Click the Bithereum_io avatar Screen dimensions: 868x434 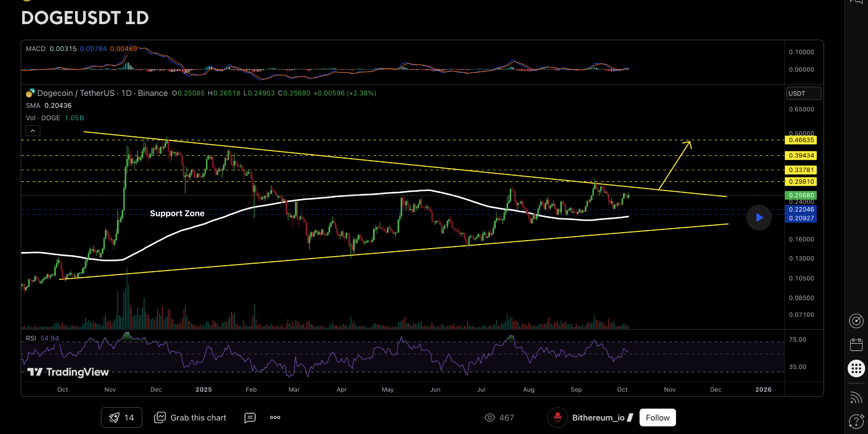pyautogui.click(x=557, y=417)
